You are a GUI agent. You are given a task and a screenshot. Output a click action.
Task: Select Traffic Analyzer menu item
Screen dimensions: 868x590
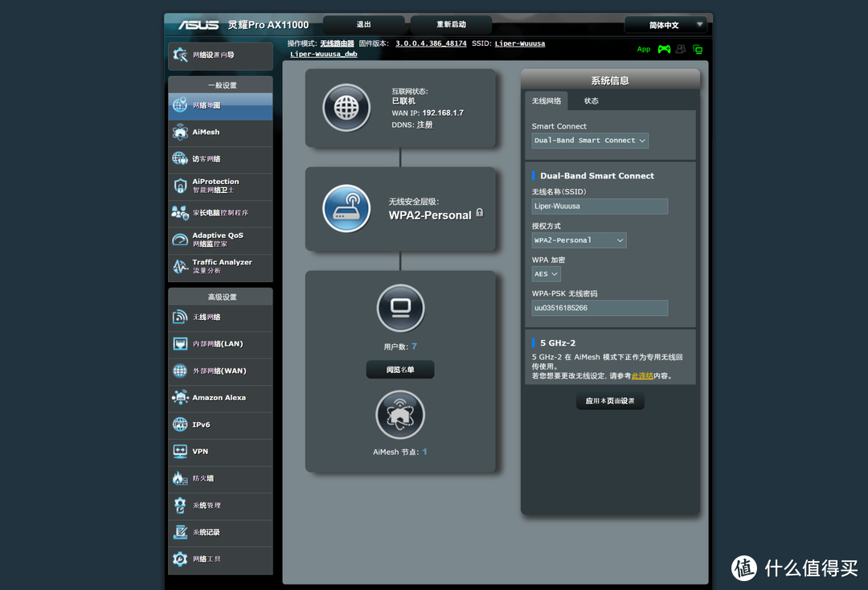pyautogui.click(x=220, y=266)
